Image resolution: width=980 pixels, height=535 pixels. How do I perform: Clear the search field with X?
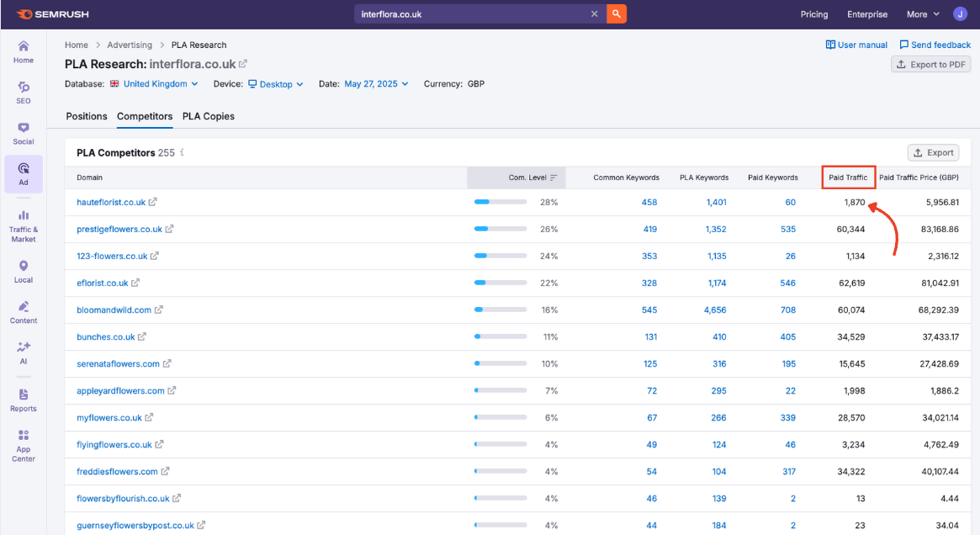coord(594,14)
